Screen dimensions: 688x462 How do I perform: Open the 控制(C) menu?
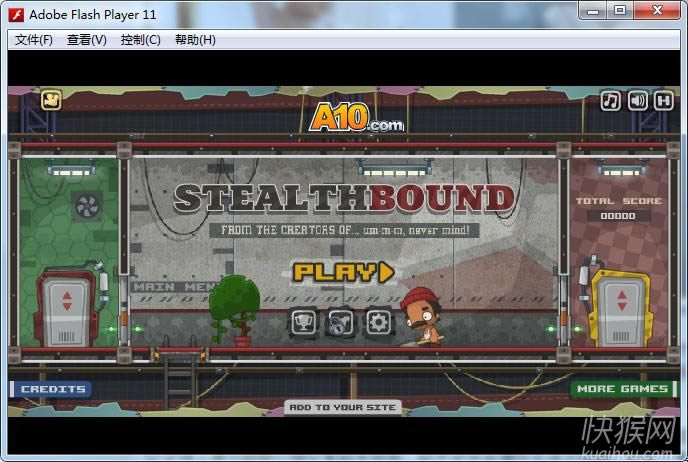tap(140, 40)
